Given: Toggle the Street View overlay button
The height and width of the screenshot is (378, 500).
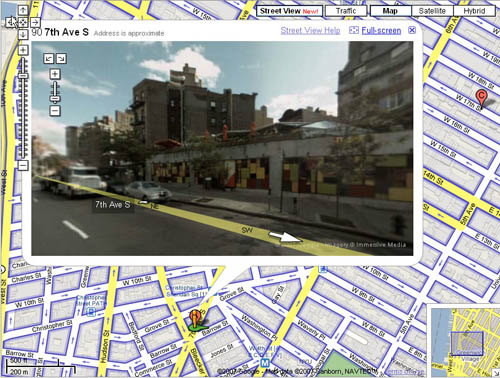Looking at the screenshot, I should [x=289, y=11].
